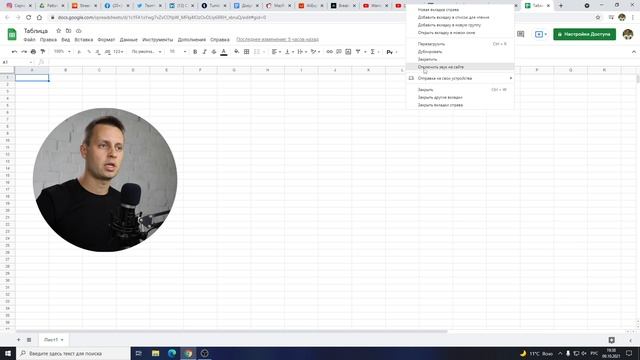640x360 pixels.
Task: Open the font family dropdown
Action: tap(147, 52)
